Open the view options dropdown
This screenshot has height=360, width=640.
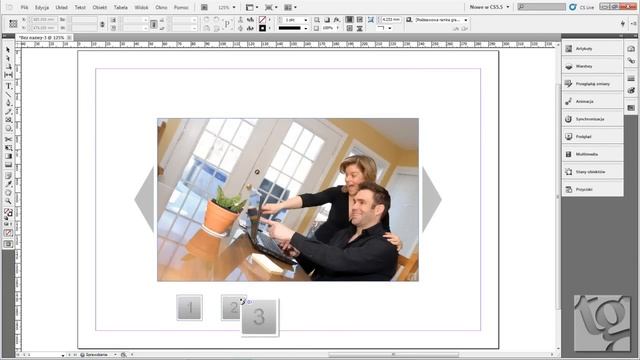(251, 7)
